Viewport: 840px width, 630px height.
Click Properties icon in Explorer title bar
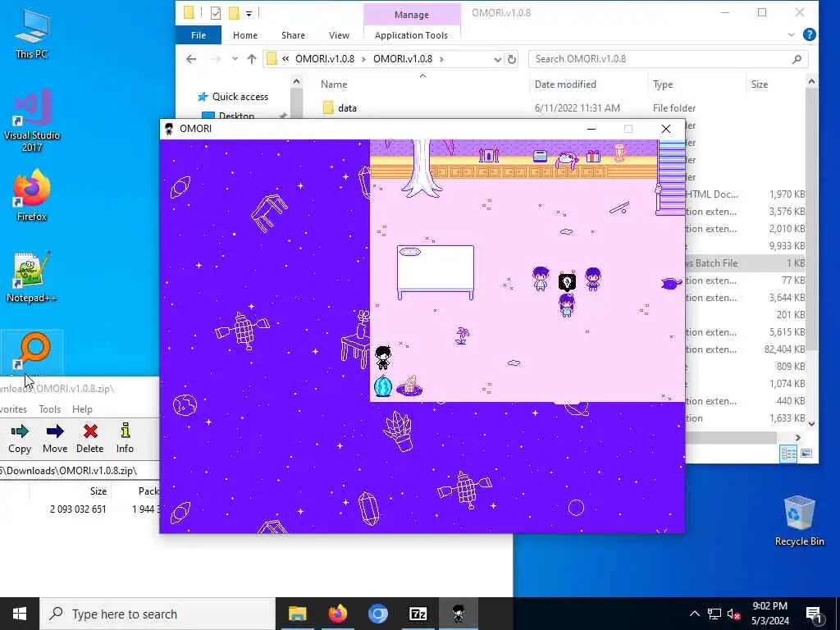click(216, 13)
